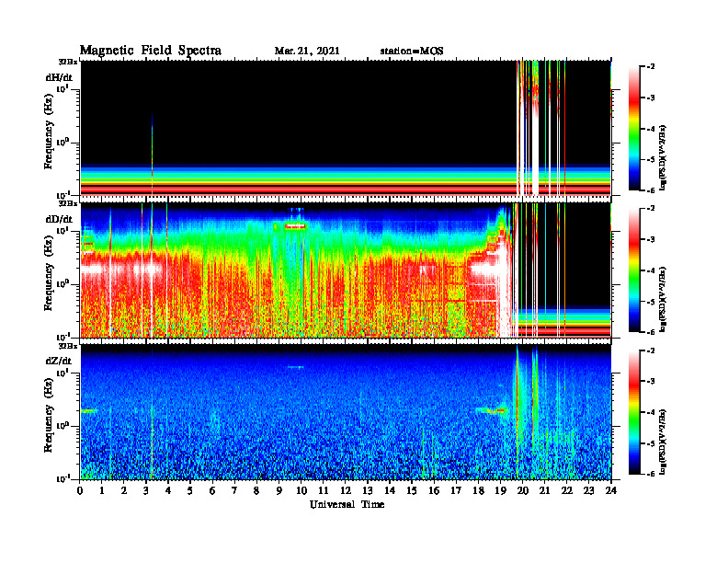Image resolution: width=728 pixels, height=563 pixels.
Task: Click the "Universal Time" axis label
Action: point(347,504)
